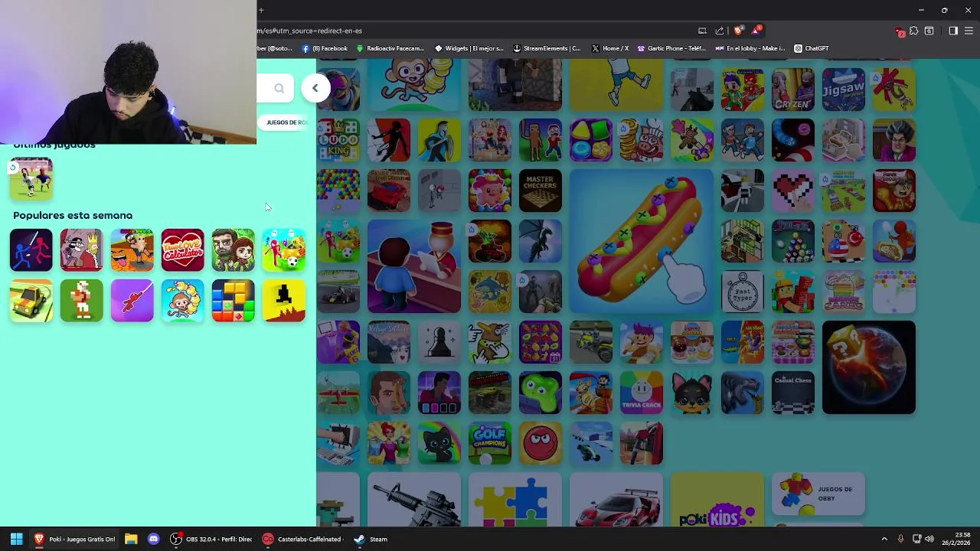Open the purple swinging stickman popular game
This screenshot has height=551, width=980.
[132, 300]
